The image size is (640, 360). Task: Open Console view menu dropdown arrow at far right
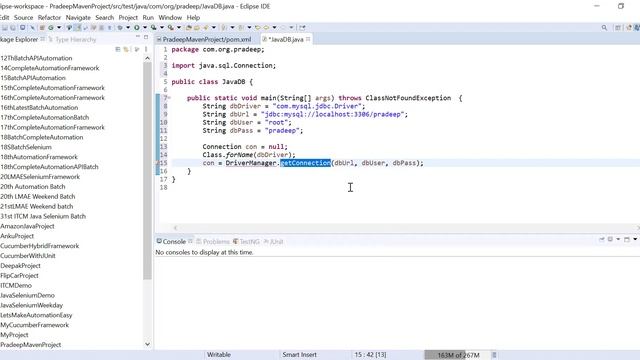click(635, 240)
